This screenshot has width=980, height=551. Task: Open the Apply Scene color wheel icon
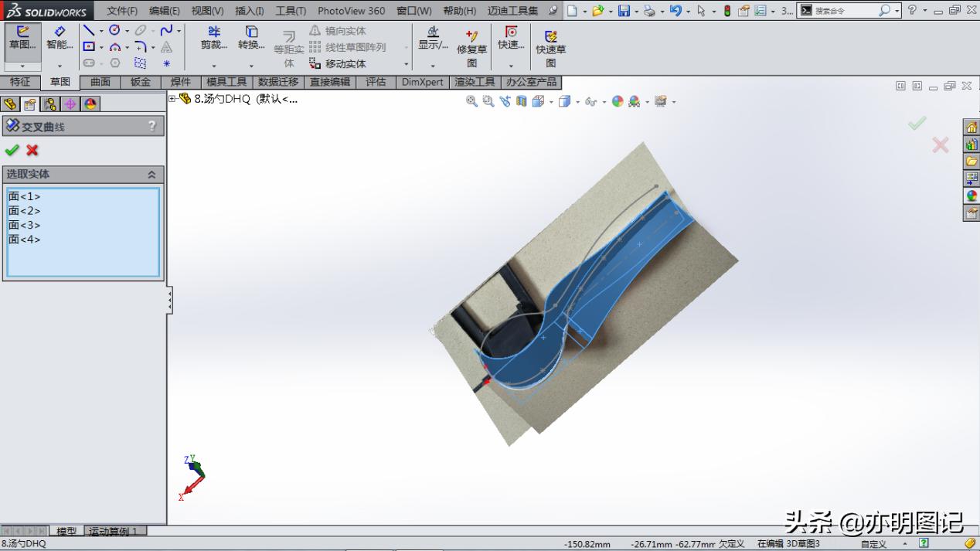617,101
